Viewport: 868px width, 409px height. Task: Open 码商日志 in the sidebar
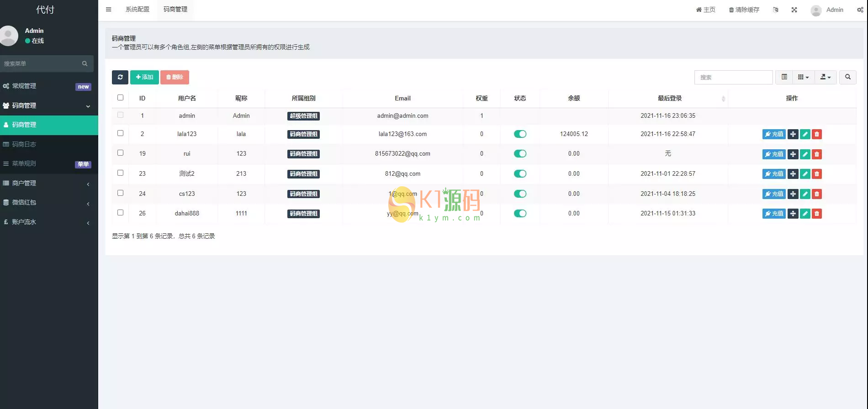[49, 144]
